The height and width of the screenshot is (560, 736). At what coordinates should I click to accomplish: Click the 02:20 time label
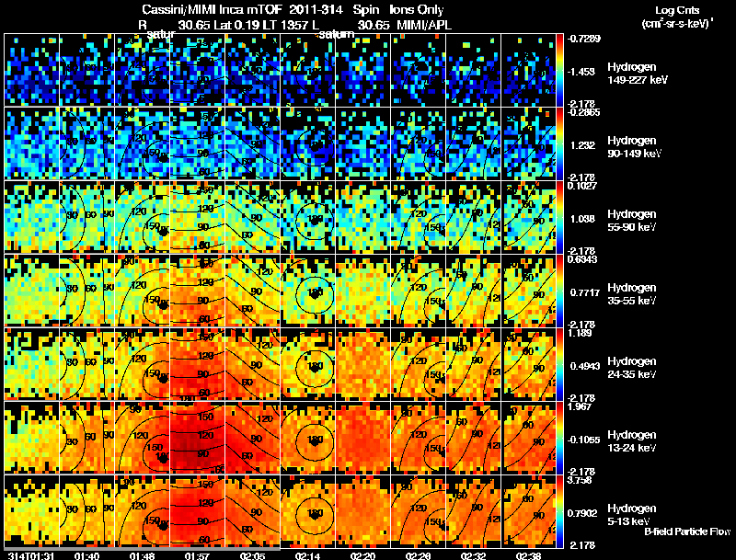pyautogui.click(x=362, y=555)
